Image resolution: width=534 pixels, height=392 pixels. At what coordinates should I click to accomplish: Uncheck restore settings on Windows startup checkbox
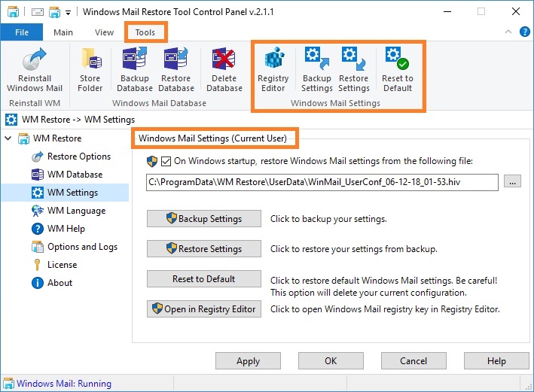166,161
